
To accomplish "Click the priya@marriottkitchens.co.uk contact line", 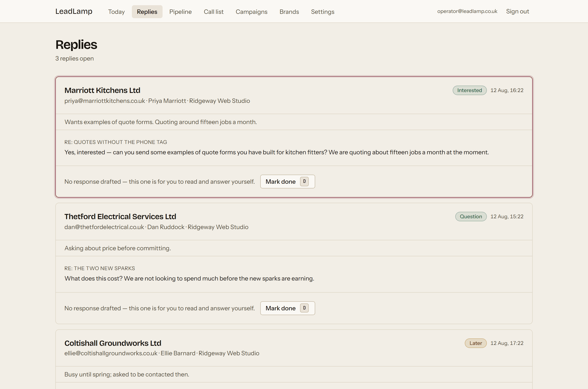I will [x=157, y=101].
